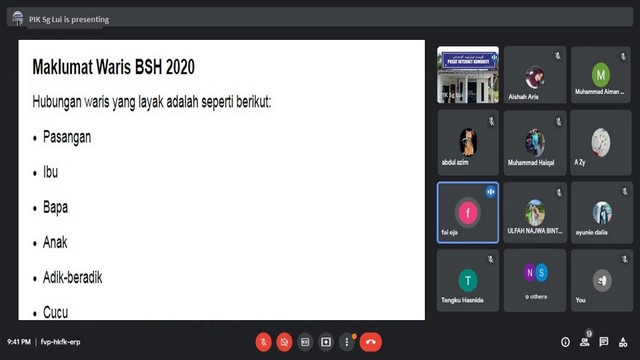Toggle the microphone mute button
The height and width of the screenshot is (360, 640).
click(x=264, y=342)
